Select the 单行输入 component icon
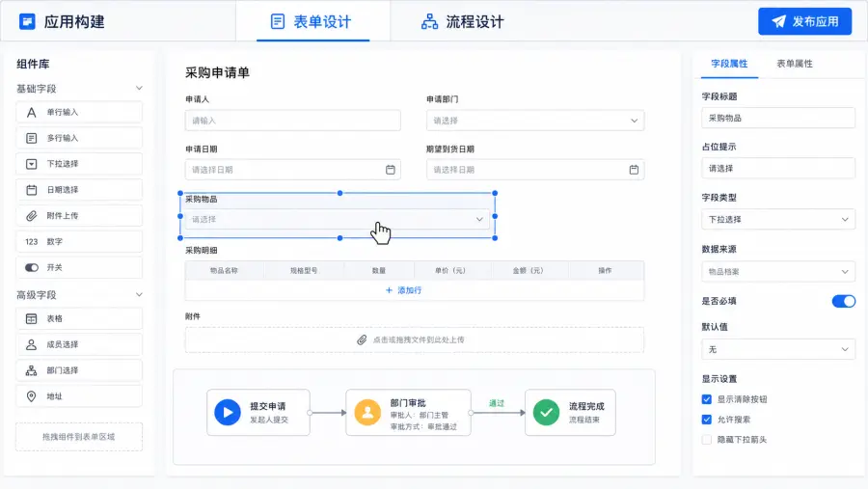Image resolution: width=868 pixels, height=489 pixels. [x=32, y=113]
